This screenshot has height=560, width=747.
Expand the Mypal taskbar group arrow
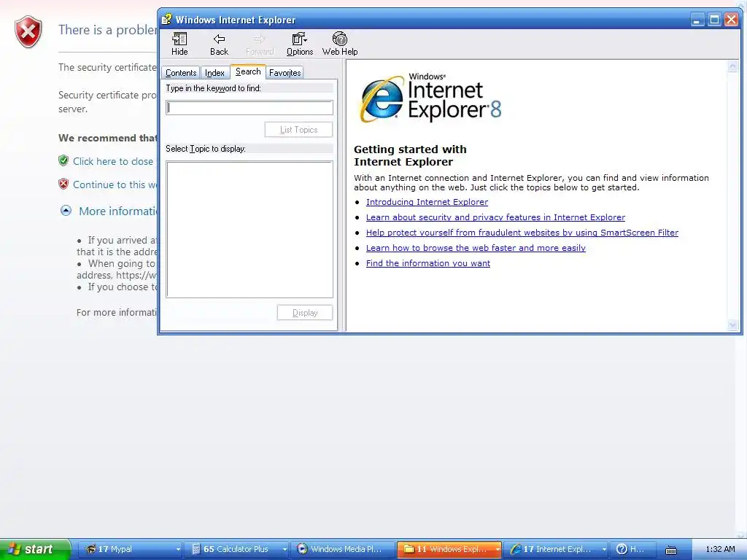178,550
